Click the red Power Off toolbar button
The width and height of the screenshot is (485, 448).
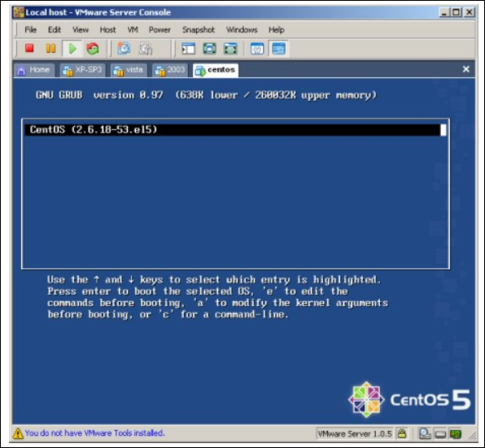[x=29, y=49]
